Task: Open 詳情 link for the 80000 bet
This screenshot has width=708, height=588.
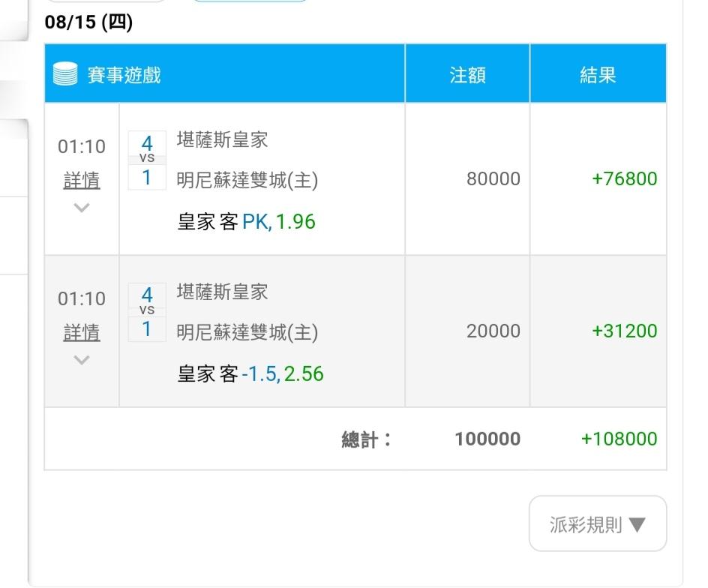Action: pos(82,180)
